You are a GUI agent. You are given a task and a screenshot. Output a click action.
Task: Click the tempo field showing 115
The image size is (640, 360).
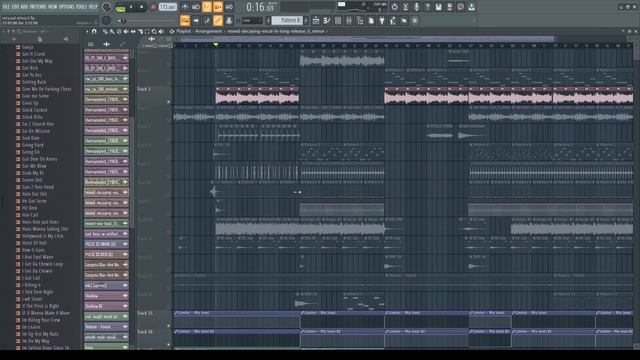tap(168, 7)
